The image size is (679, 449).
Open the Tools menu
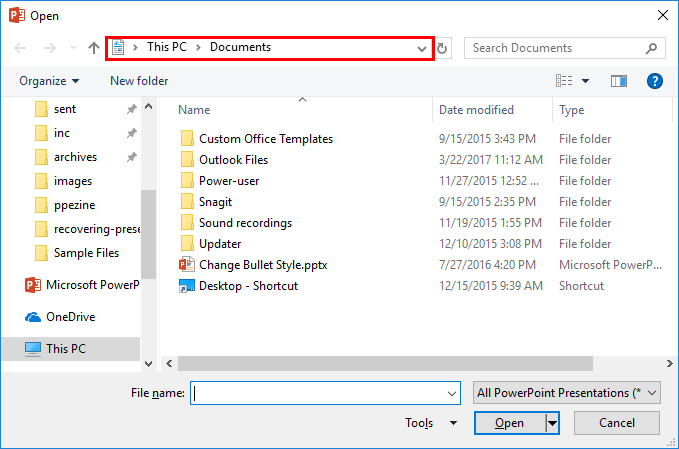[430, 423]
